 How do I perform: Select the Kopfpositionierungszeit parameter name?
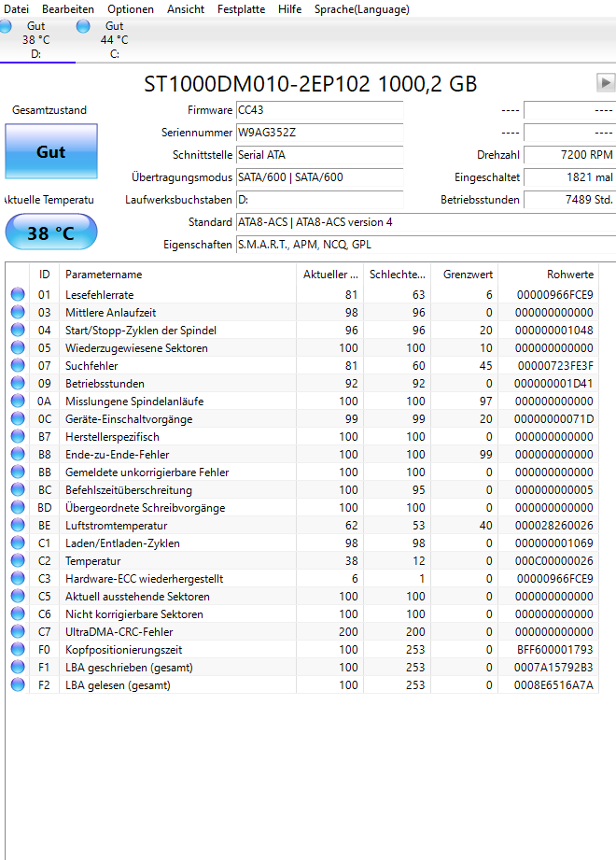[x=124, y=650]
